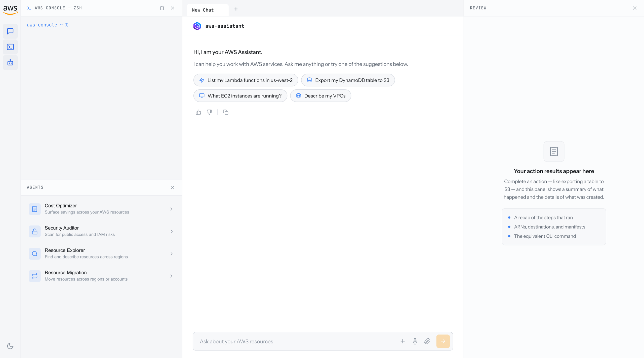
Task: Expand the Resource Migration agent
Action: (x=101, y=276)
